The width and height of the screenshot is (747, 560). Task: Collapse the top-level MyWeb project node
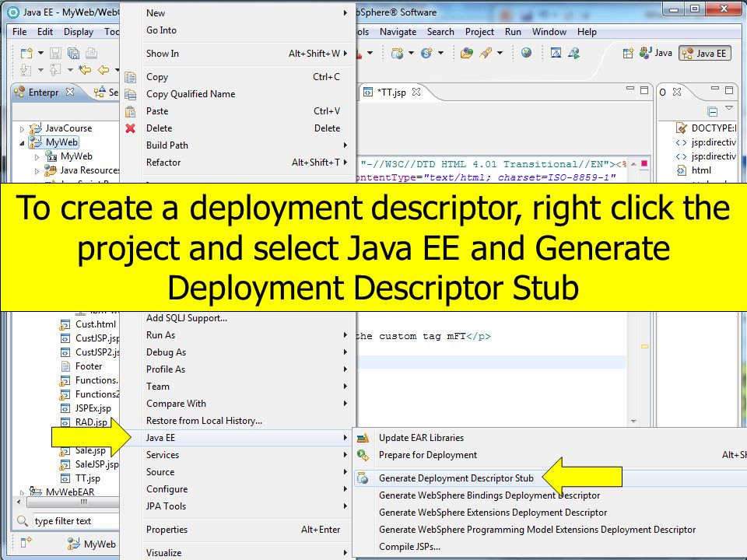22,142
